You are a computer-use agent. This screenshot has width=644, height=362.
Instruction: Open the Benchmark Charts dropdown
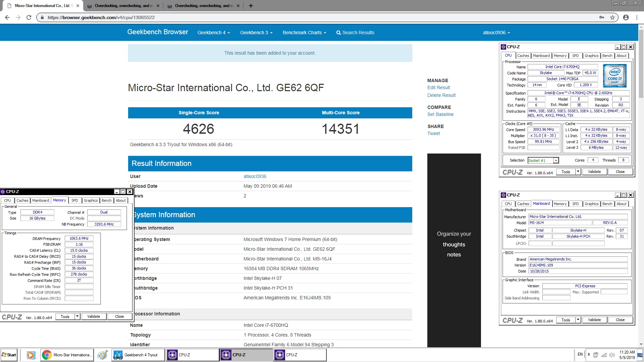click(x=304, y=33)
